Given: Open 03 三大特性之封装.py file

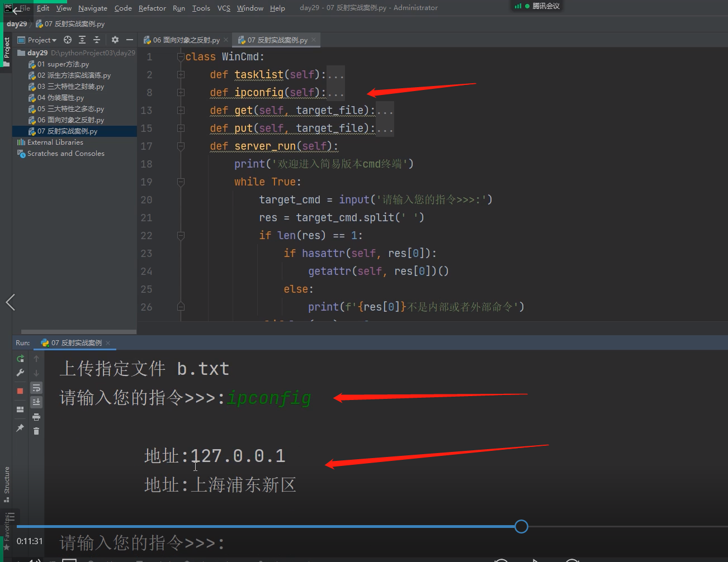Looking at the screenshot, I should pos(66,87).
